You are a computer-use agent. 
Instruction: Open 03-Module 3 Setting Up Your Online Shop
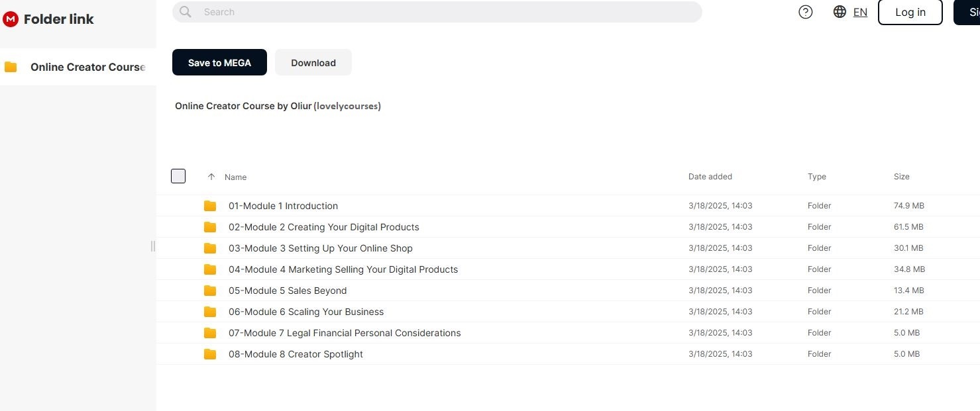pos(320,248)
